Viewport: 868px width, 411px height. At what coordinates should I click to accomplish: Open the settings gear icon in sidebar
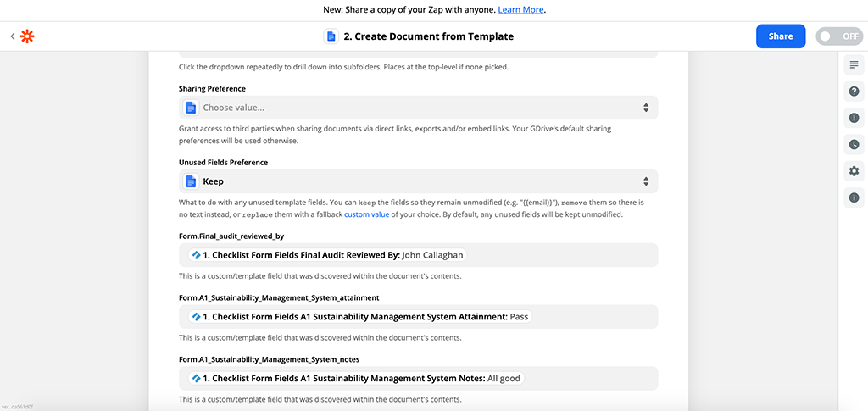[854, 171]
